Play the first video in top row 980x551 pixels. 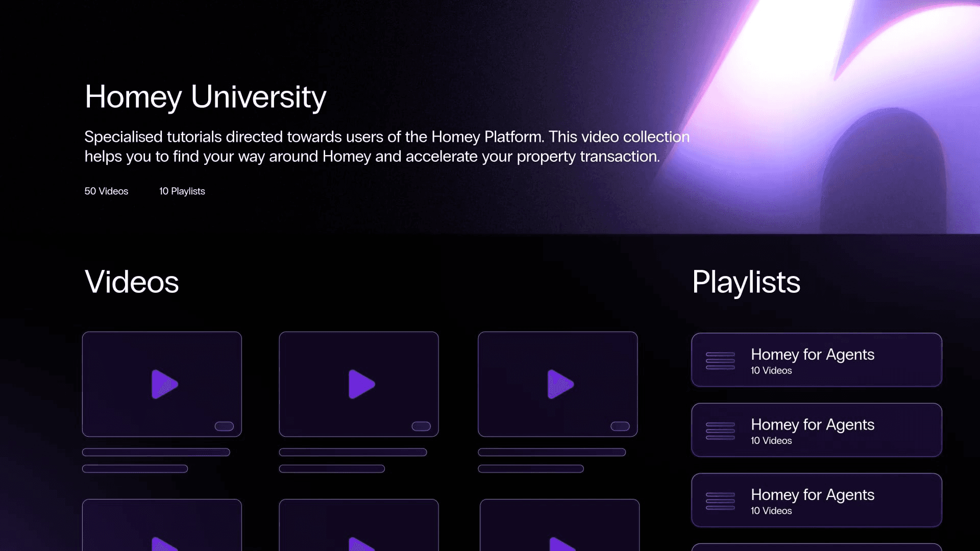164,384
